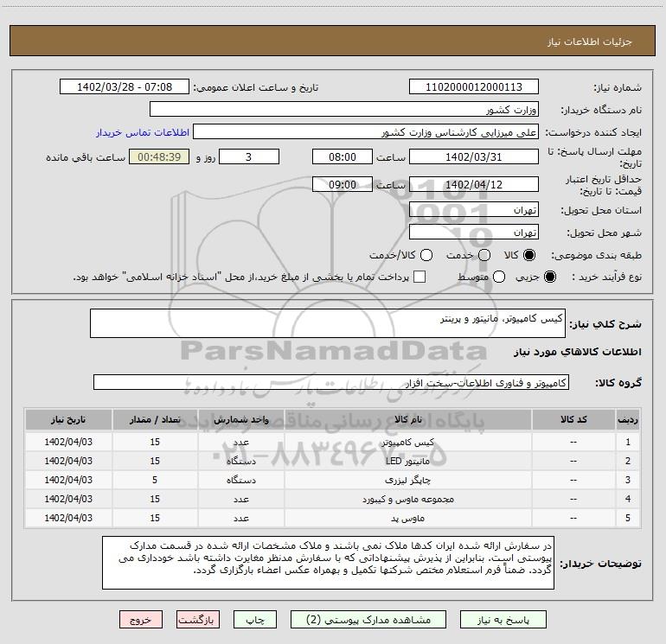Click the buyer notes text box
This screenshot has height=644, width=666.
[328, 563]
